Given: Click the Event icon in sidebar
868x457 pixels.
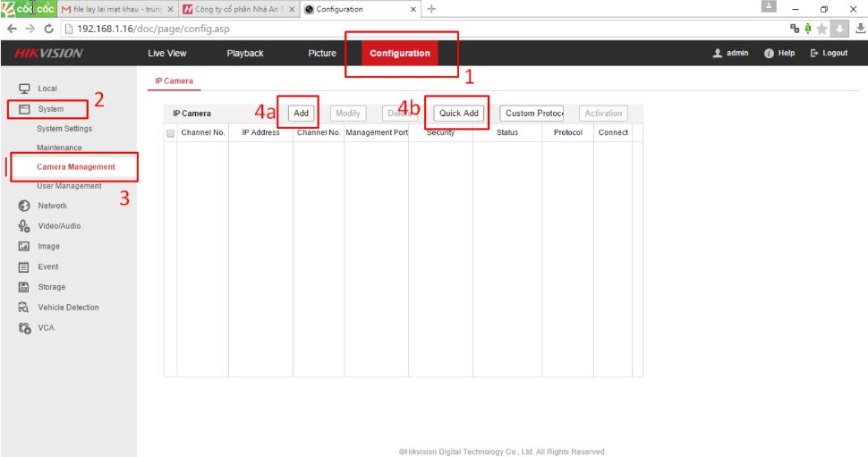Looking at the screenshot, I should (x=24, y=267).
